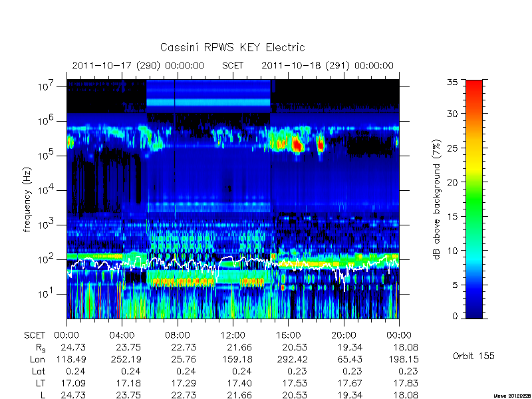Click the Lon value '25.76'
This screenshot has height=399, width=532.
pyautogui.click(x=184, y=359)
